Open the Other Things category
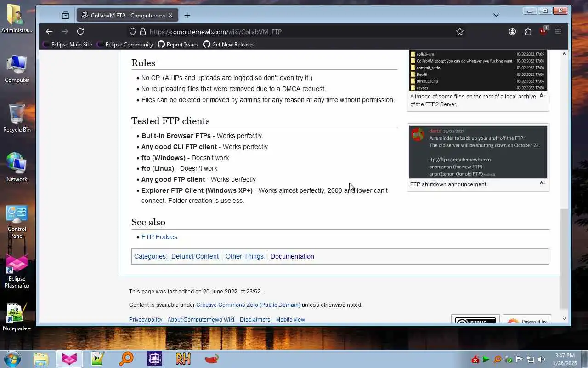Image resolution: width=588 pixels, height=368 pixels. (244, 256)
